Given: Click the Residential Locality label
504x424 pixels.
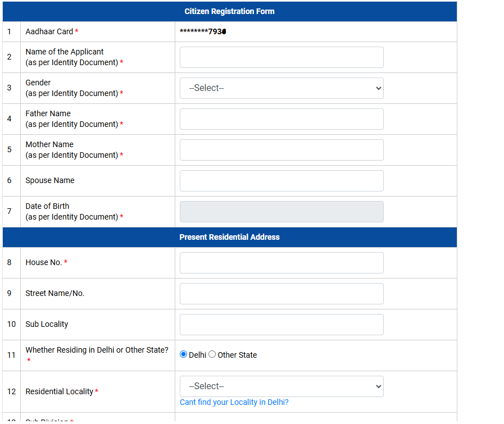Looking at the screenshot, I should pos(58,391).
